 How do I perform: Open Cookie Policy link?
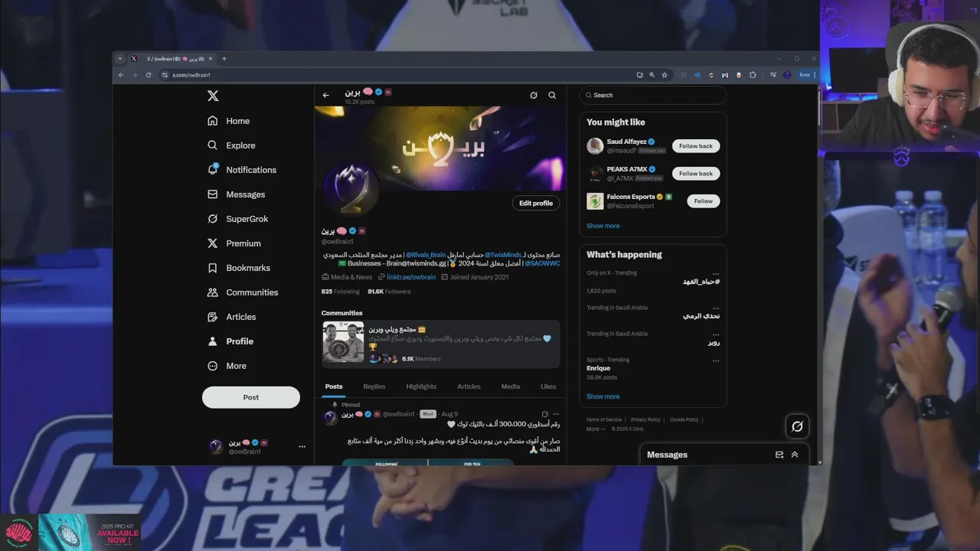pyautogui.click(x=684, y=419)
